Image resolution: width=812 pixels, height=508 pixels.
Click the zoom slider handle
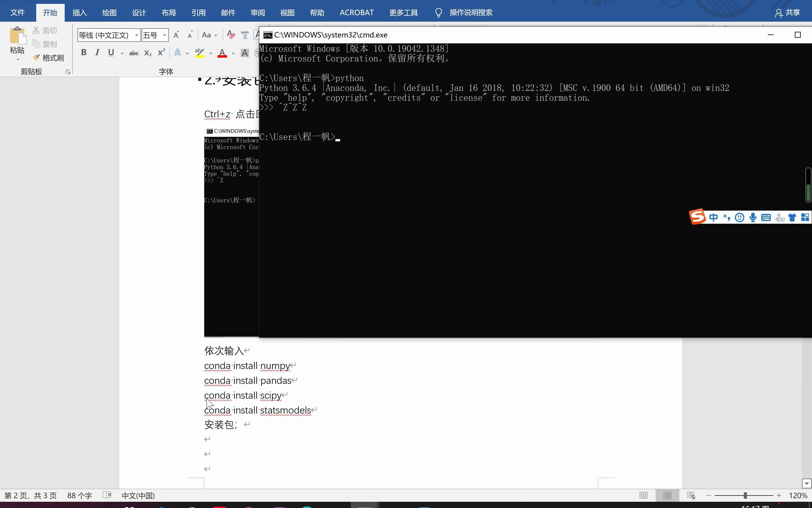tap(745, 496)
